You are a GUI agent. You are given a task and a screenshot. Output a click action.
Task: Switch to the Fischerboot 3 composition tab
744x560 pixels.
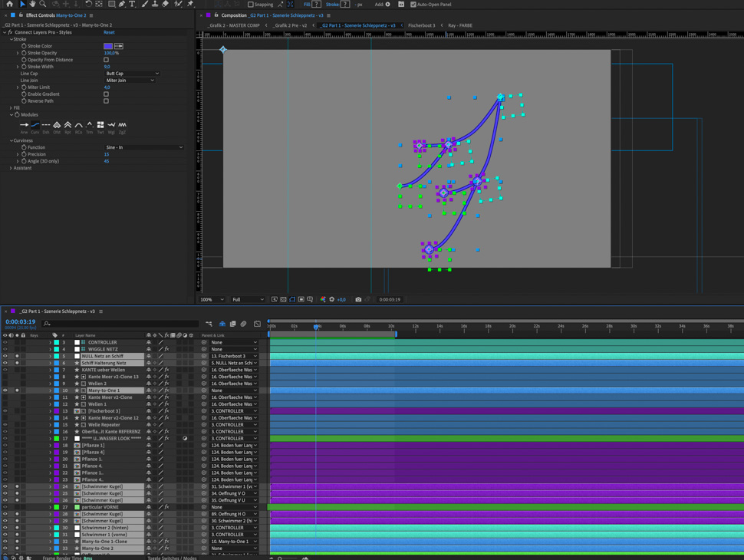tap(421, 25)
